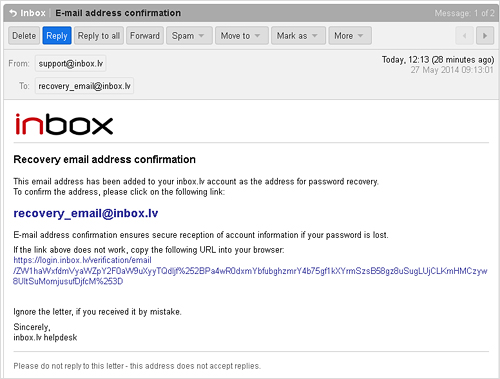Click recipient address in To field
Viewport: 500px width, 379px height.
tap(84, 86)
